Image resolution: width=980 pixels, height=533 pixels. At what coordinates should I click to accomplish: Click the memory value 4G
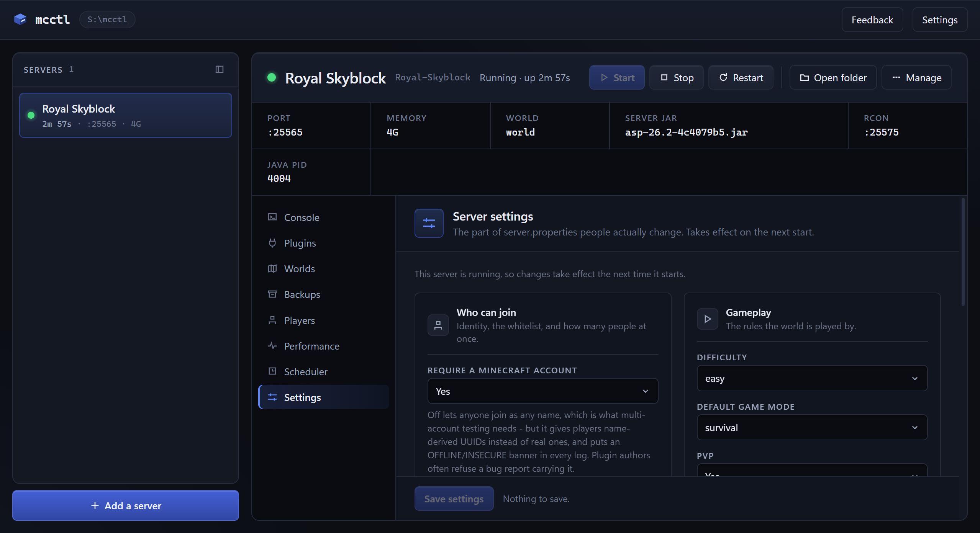(393, 132)
